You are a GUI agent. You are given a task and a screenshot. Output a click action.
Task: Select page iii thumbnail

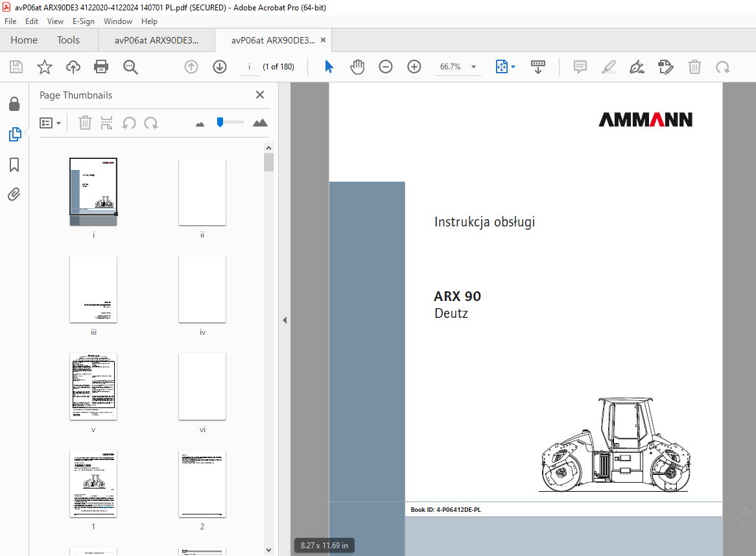[x=93, y=289]
